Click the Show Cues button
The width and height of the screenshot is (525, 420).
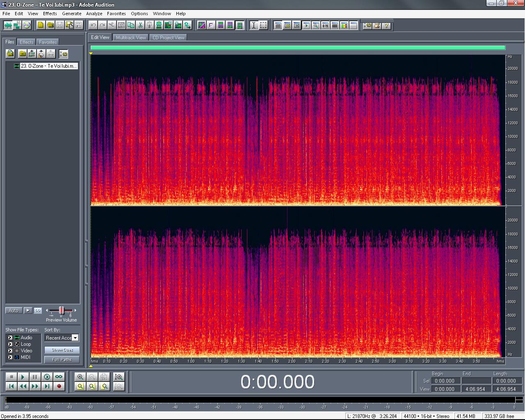coord(62,350)
